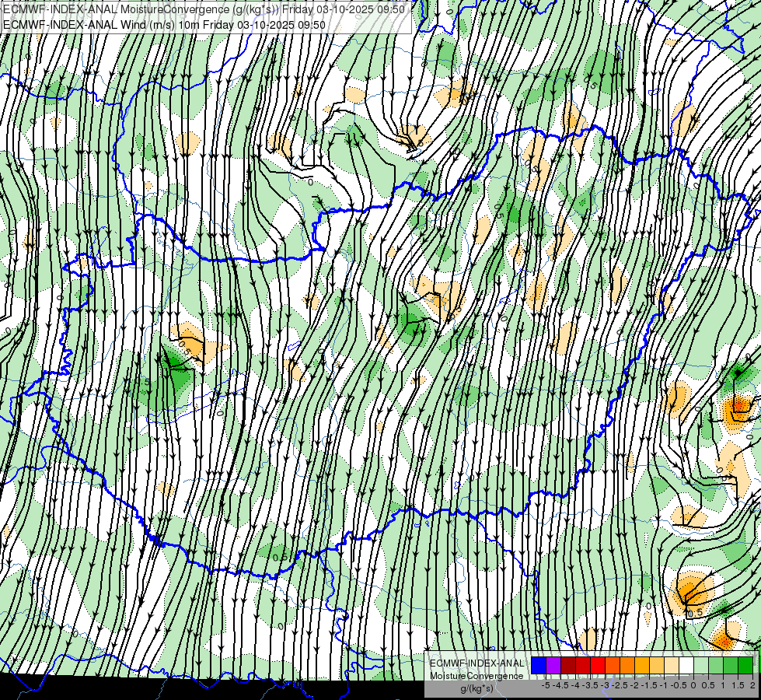
Task: Click the 'g/(kg*s)' legend unit label
Action: coord(476,689)
